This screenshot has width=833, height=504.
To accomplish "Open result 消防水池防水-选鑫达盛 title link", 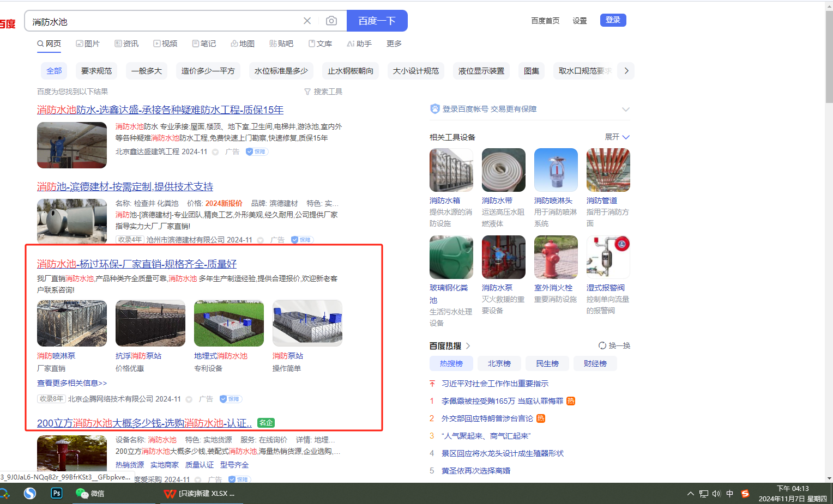I will 160,110.
